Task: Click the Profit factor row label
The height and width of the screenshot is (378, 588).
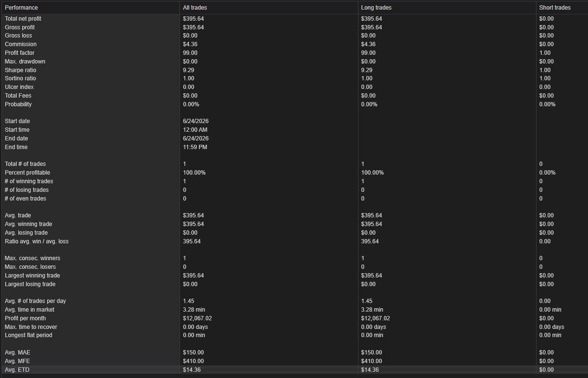Action: pos(20,53)
